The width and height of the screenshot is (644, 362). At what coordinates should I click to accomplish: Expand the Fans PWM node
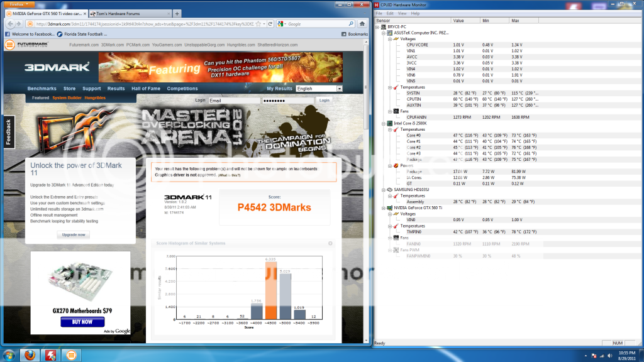(x=389, y=250)
